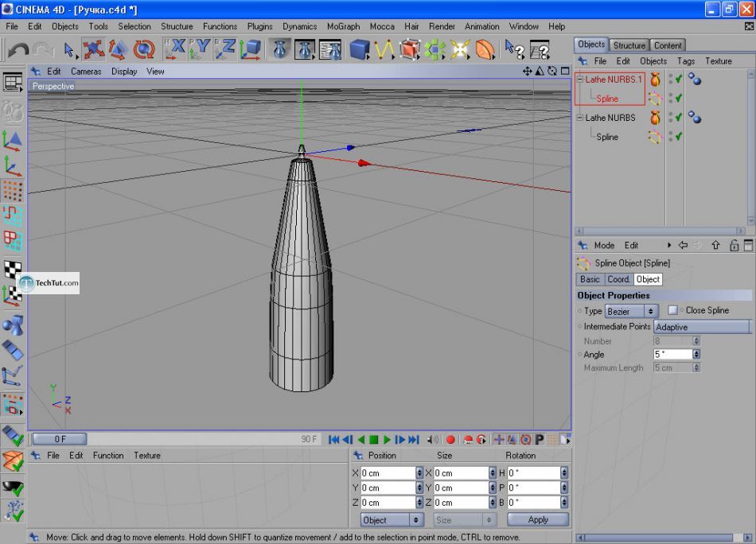Open the Render menu
756x544 pixels.
click(x=442, y=26)
